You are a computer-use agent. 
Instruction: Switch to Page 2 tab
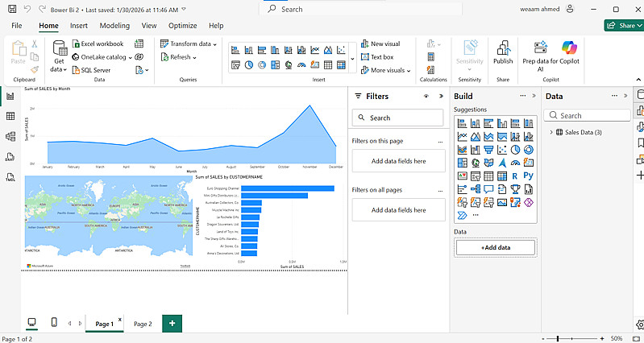pos(143,324)
